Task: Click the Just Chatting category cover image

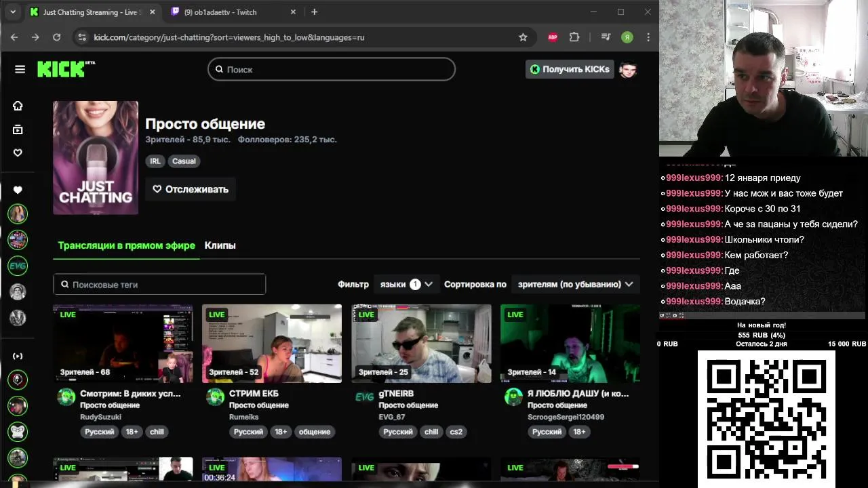Action: tap(96, 158)
